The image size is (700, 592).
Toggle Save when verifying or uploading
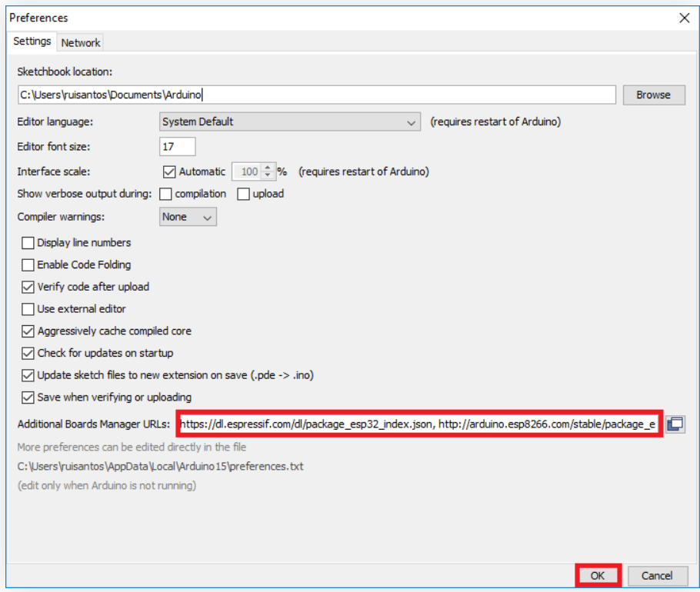28,397
